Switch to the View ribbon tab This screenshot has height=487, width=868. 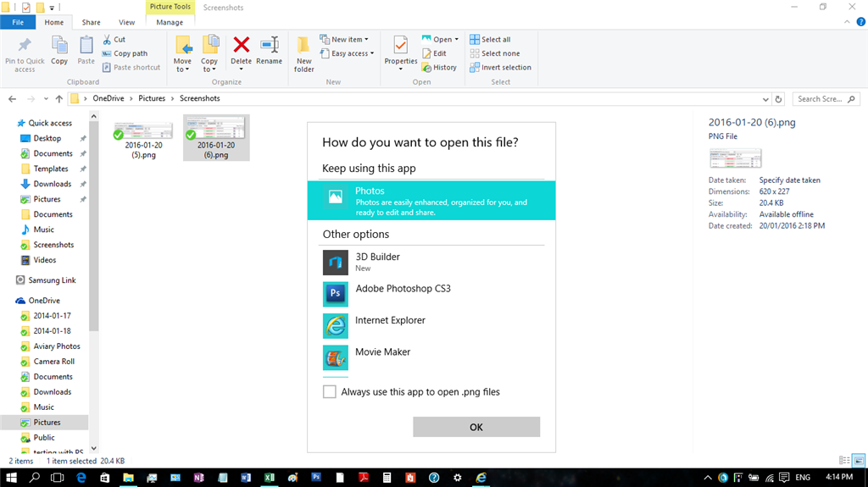[x=127, y=22]
